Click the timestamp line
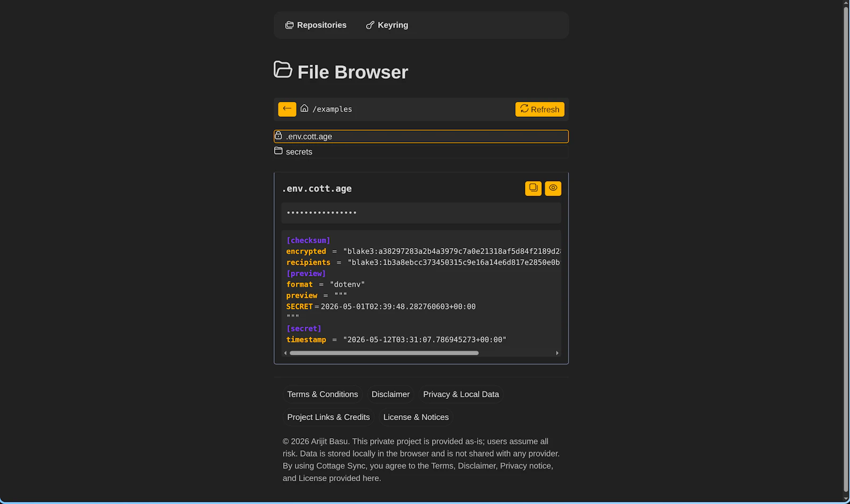The image size is (850, 504). pos(396,340)
